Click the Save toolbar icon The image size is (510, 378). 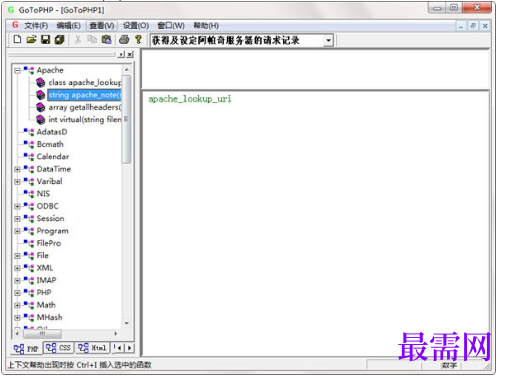(45, 40)
